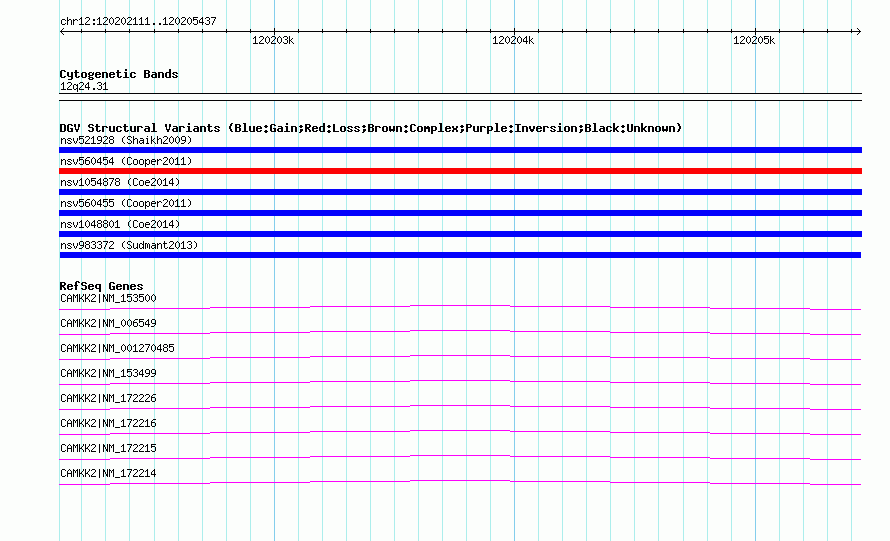890x541 pixels.
Task: Open variant nsv1048801 (Coe2014) label
Action: tap(120, 224)
